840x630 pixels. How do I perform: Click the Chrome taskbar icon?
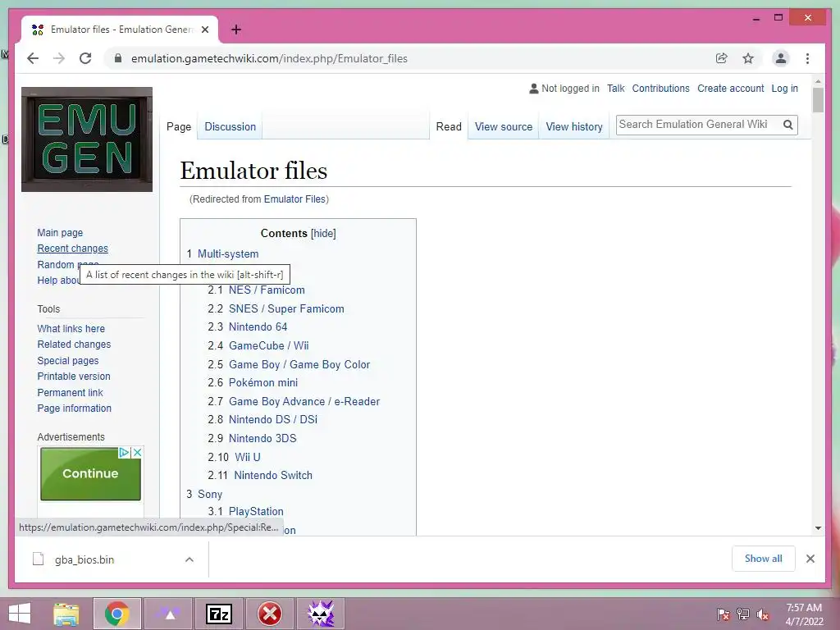tap(117, 614)
